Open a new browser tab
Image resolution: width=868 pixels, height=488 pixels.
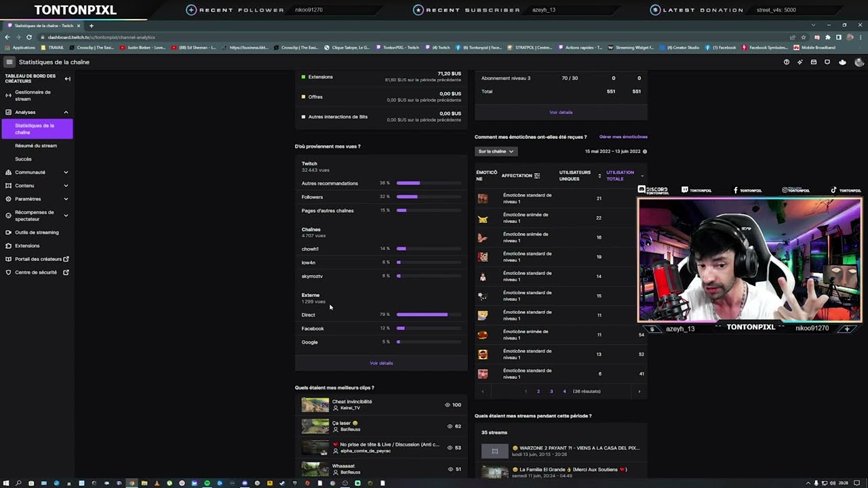pyautogui.click(x=91, y=26)
